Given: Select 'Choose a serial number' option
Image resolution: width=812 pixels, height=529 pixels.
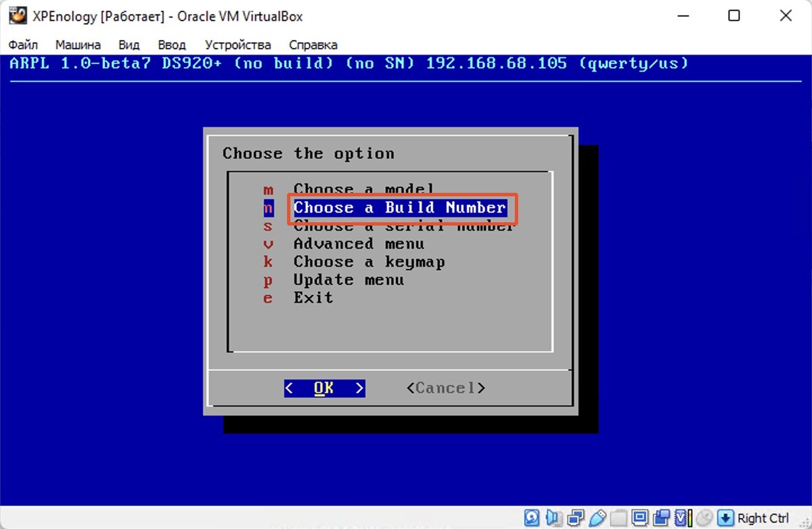Looking at the screenshot, I should (x=404, y=226).
